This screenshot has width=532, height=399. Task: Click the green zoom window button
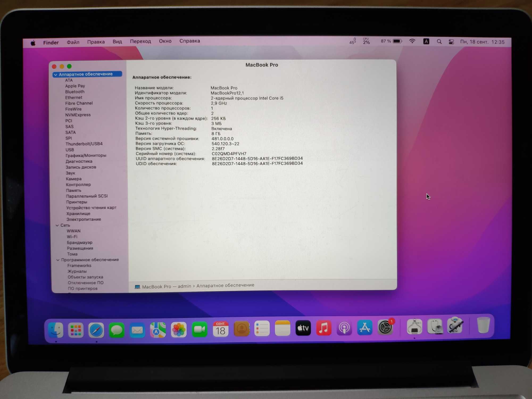pyautogui.click(x=69, y=66)
